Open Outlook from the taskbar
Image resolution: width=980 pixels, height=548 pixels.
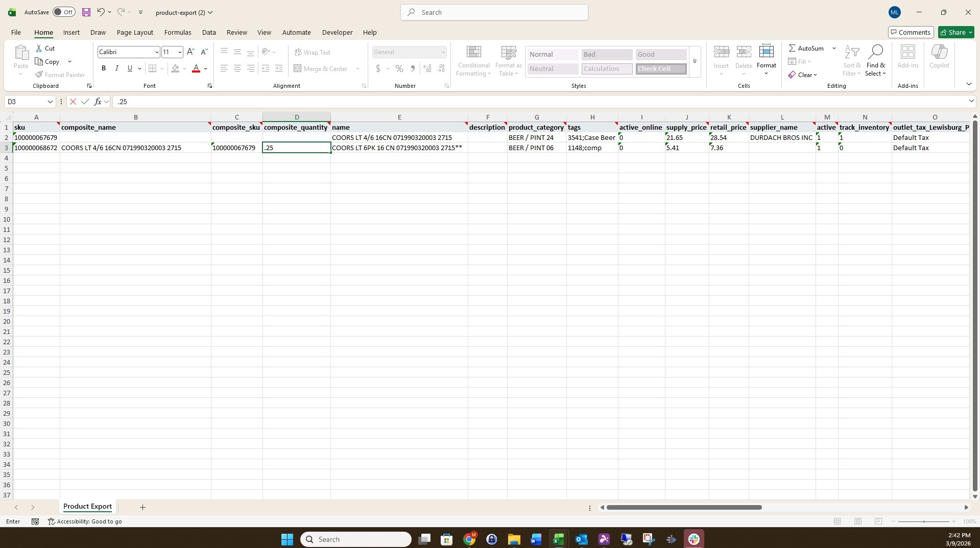[x=581, y=539]
